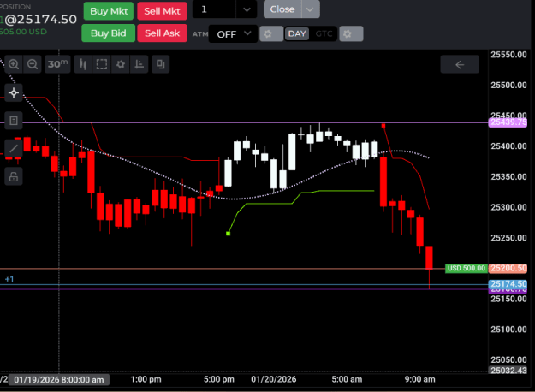Viewport: 535px width, 392px height.
Task: Click the gear icon after GTC
Action: (351, 33)
